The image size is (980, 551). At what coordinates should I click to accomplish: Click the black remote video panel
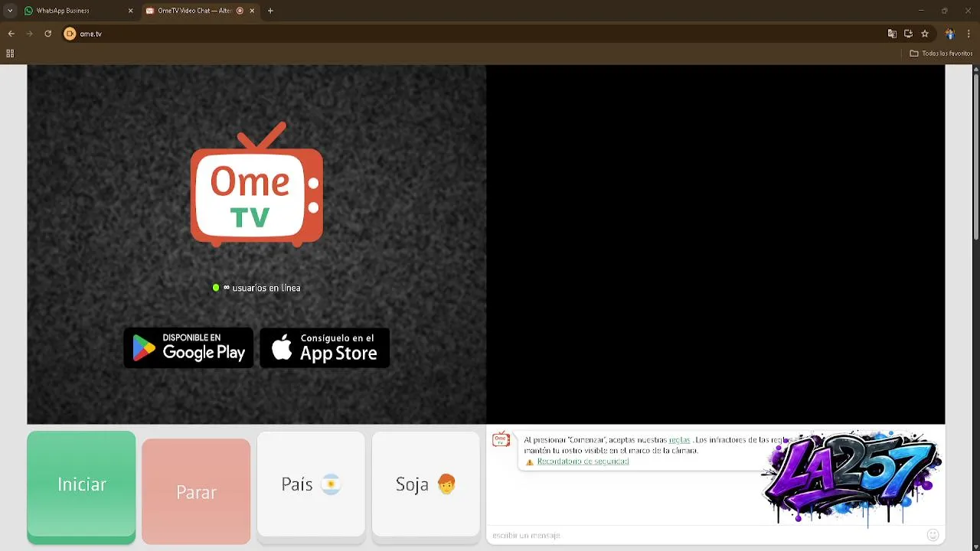tap(715, 244)
